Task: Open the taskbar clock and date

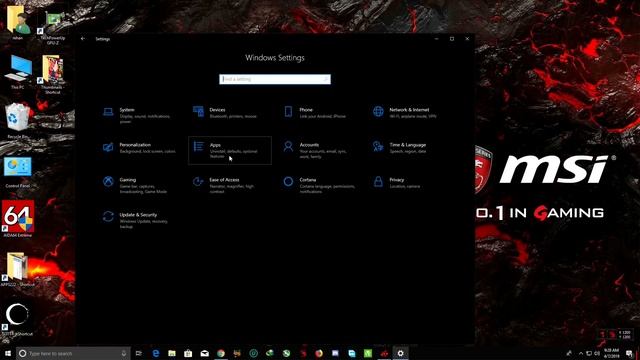Action: click(x=611, y=353)
